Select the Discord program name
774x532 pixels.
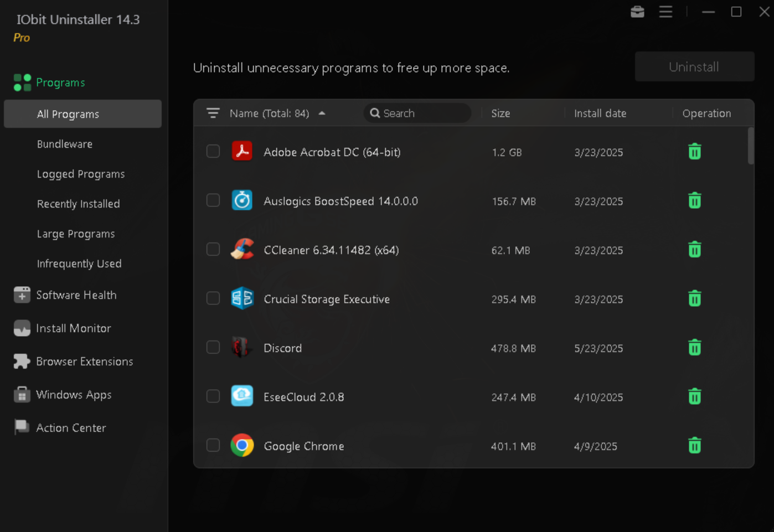pos(283,348)
